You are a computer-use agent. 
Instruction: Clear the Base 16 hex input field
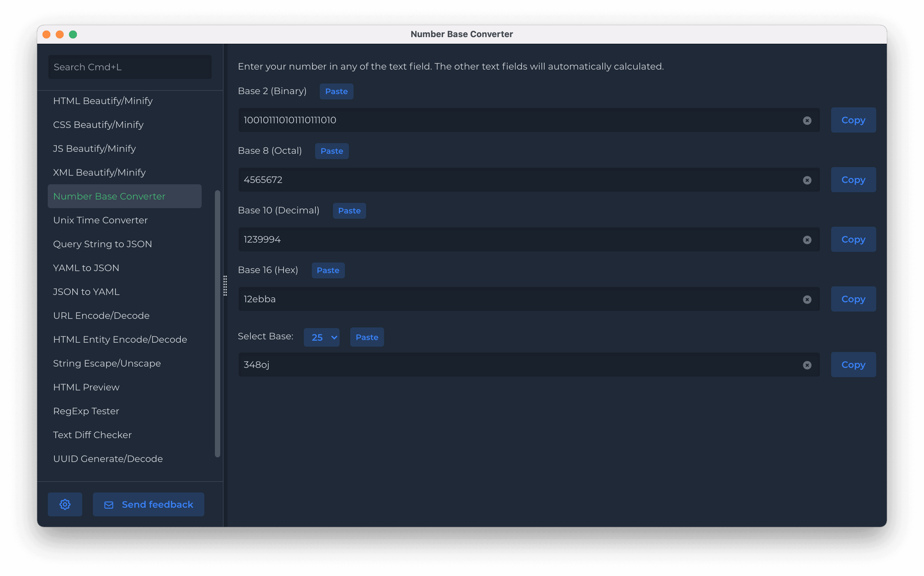pyautogui.click(x=807, y=299)
